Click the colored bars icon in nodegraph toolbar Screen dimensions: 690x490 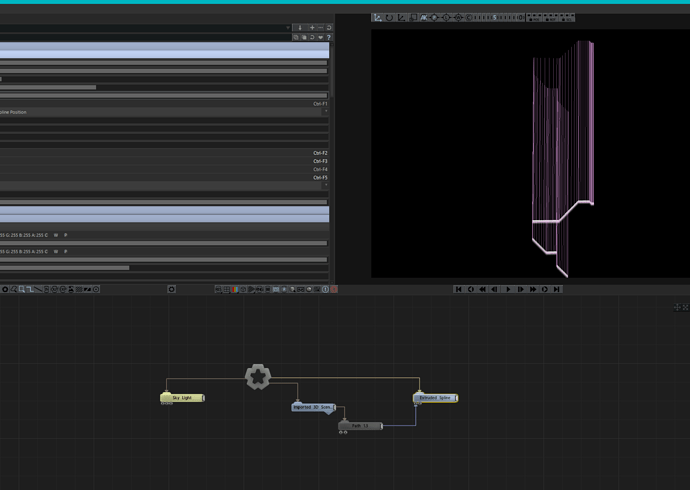(235, 289)
